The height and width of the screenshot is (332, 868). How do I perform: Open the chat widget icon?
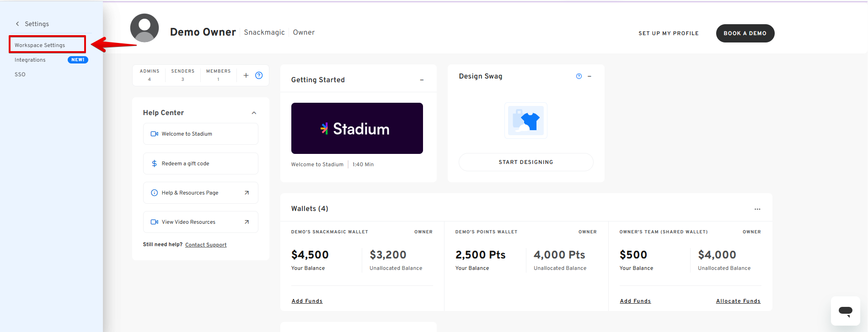(x=845, y=311)
